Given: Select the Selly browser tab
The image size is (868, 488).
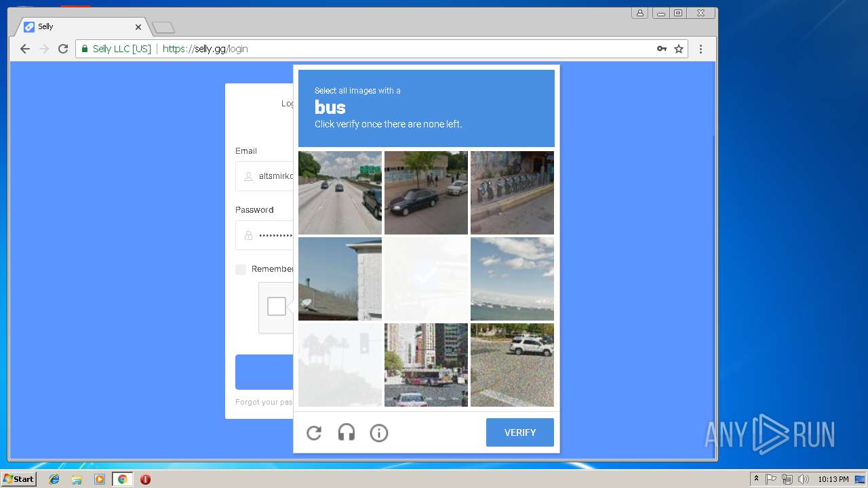Looking at the screenshot, I should tap(83, 27).
